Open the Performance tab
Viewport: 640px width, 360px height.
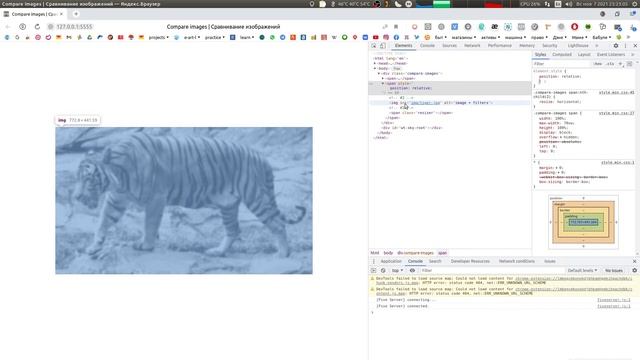click(500, 46)
